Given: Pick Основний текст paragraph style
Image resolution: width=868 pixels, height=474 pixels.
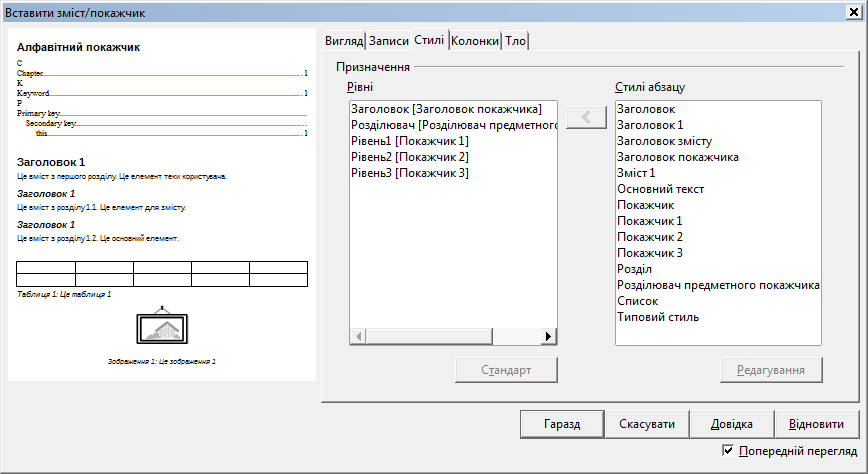Looking at the screenshot, I should tap(661, 189).
